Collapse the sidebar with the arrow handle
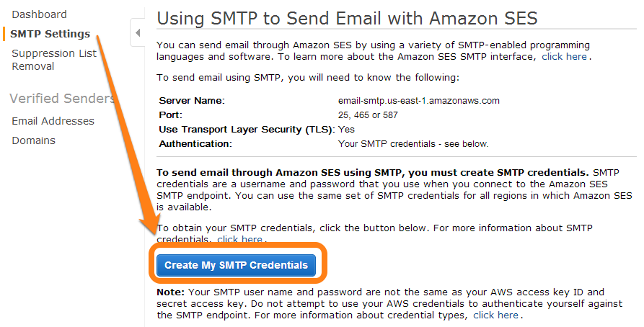 138,32
